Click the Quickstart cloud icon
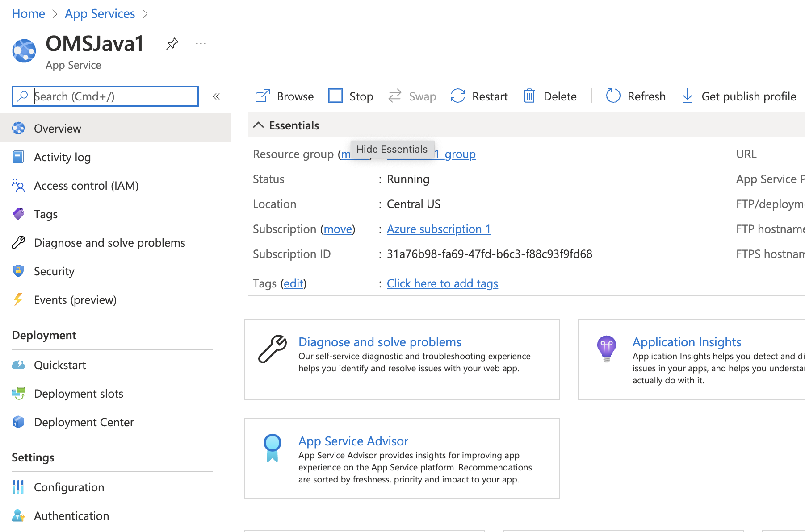Image resolution: width=805 pixels, height=532 pixels. (x=18, y=365)
